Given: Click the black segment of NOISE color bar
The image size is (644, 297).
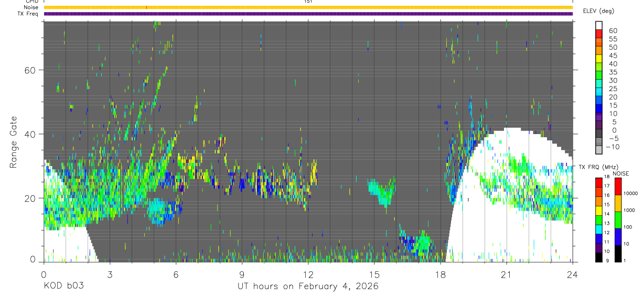Looking at the screenshot, I should (618, 254).
